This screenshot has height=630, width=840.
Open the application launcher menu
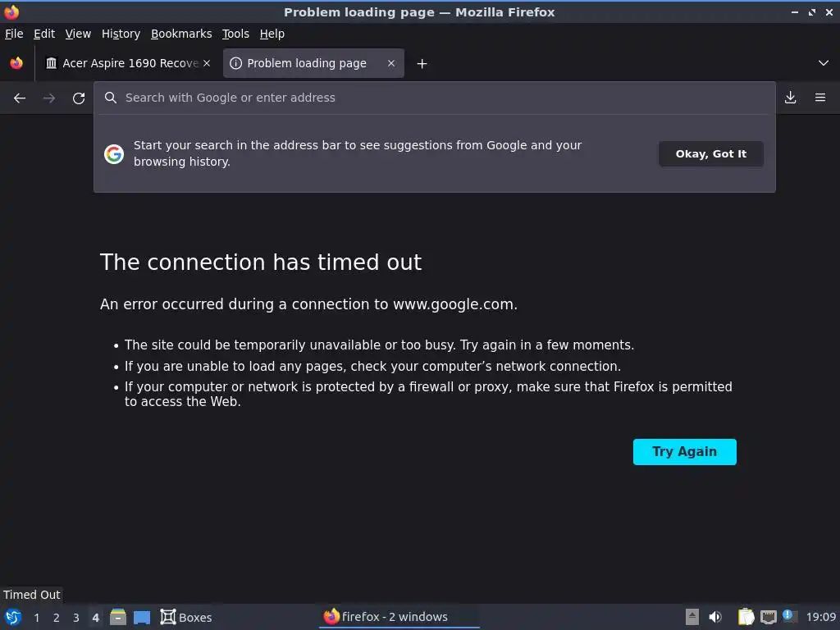pos(13,617)
